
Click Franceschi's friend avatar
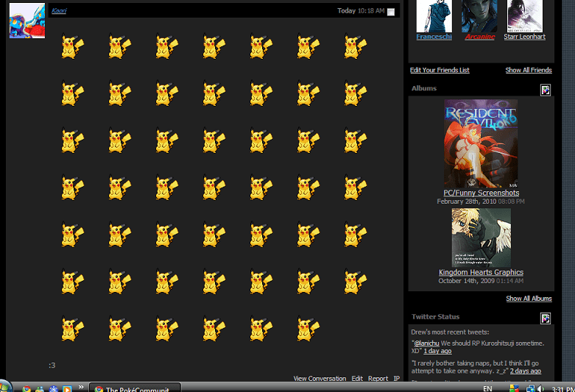click(434, 16)
